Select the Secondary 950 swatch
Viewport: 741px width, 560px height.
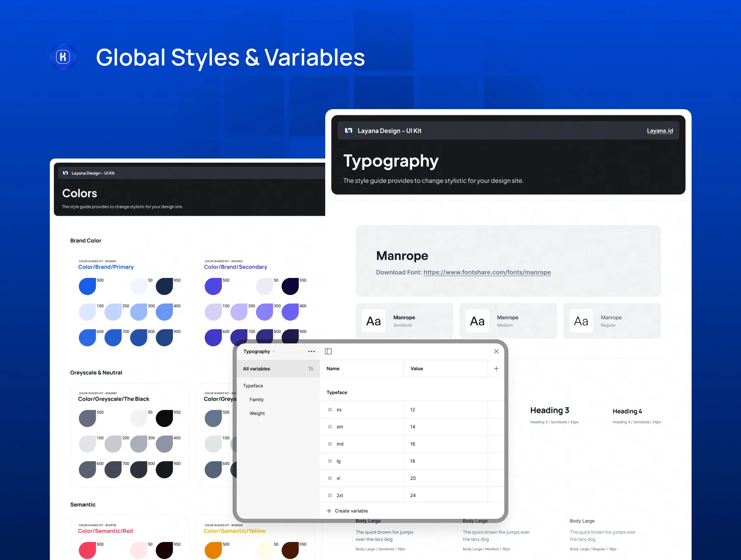(290, 286)
